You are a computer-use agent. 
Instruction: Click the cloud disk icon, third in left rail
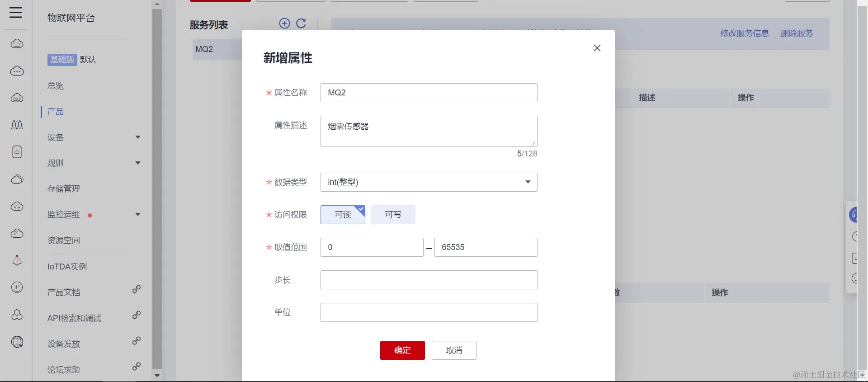pos(17,98)
